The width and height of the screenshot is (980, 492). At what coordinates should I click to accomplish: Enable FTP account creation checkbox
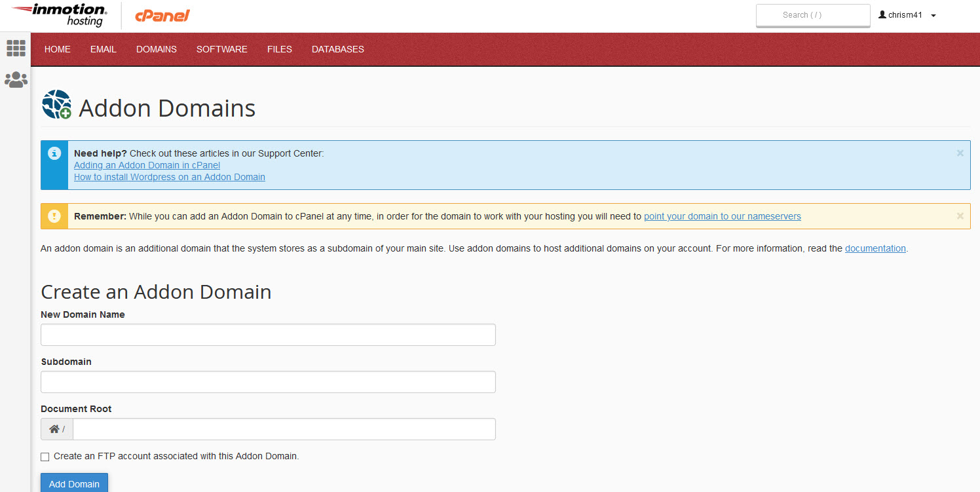45,457
